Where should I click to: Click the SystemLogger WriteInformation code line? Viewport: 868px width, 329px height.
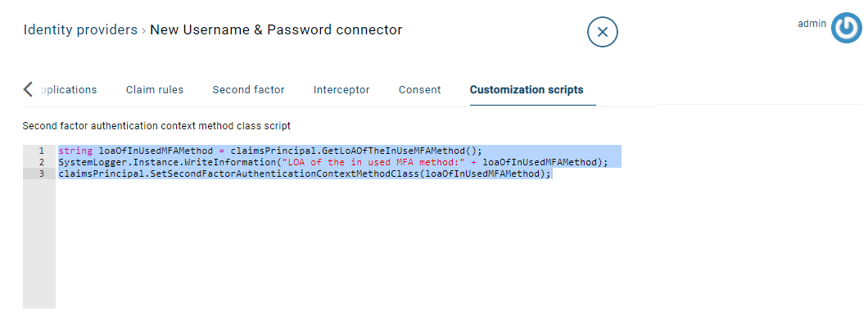point(332,162)
